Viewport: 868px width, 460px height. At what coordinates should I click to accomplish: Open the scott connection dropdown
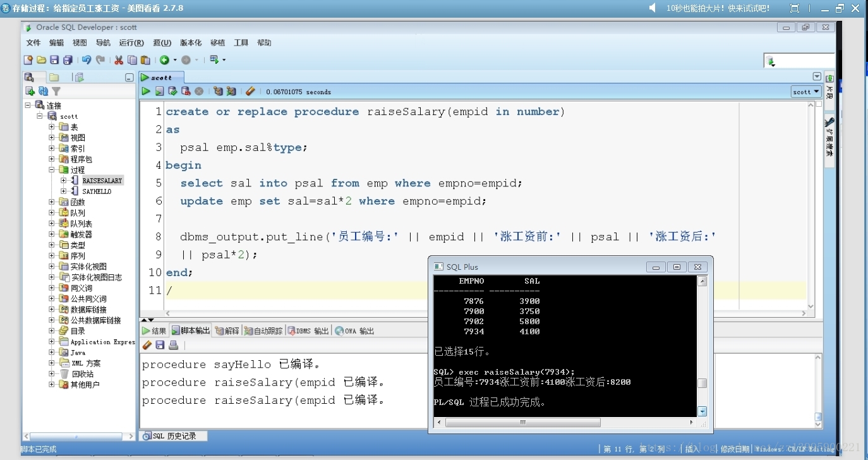click(806, 92)
